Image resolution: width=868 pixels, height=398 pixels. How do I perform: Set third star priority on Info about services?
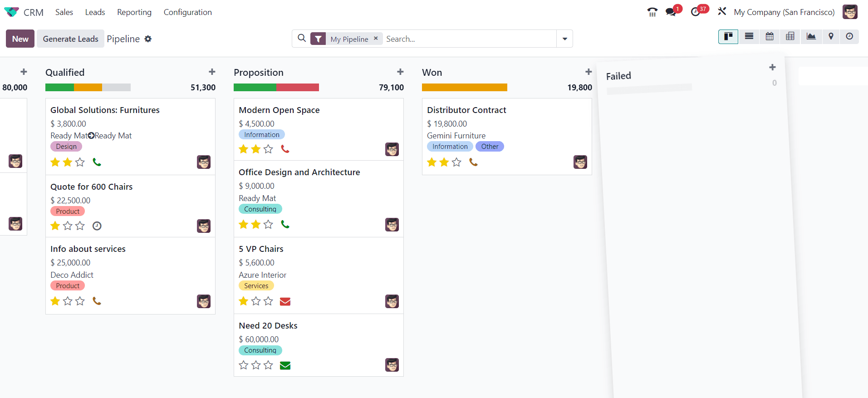point(80,301)
